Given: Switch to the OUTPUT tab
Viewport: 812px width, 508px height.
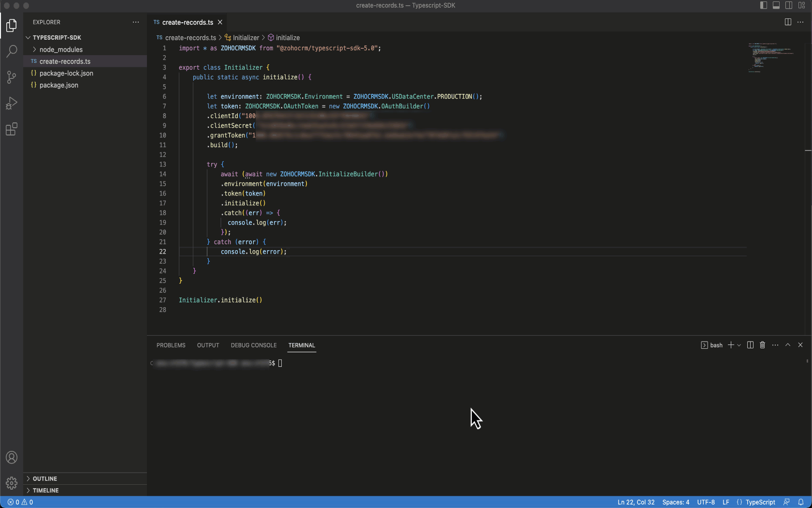Looking at the screenshot, I should [x=208, y=345].
